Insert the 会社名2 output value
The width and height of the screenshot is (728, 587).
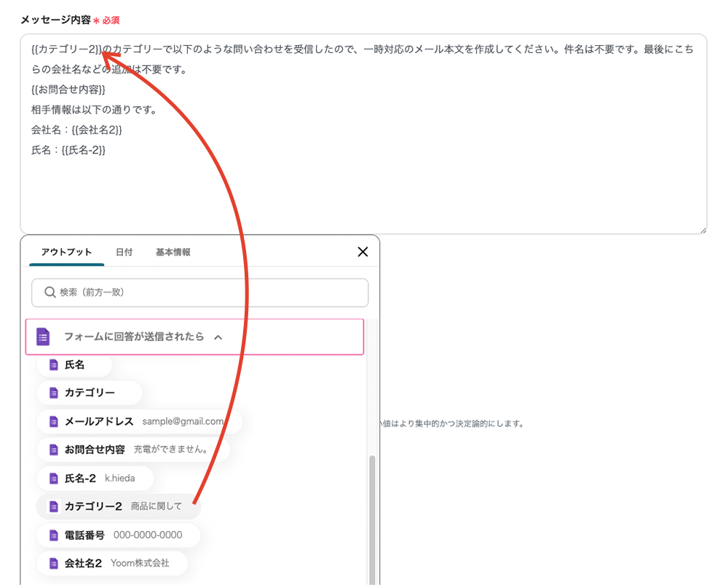(x=112, y=563)
